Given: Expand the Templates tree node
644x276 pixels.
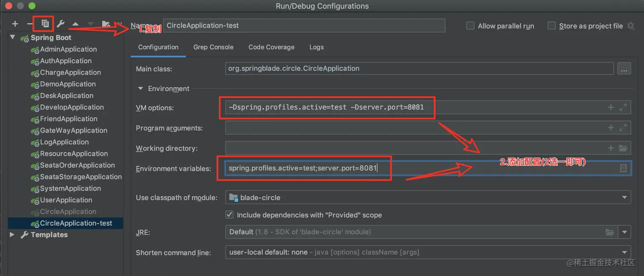Looking at the screenshot, I should click(12, 235).
